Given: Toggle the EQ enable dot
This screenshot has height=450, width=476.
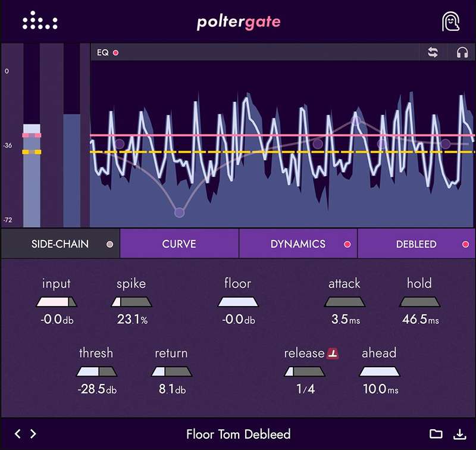Looking at the screenshot, I should (116, 52).
